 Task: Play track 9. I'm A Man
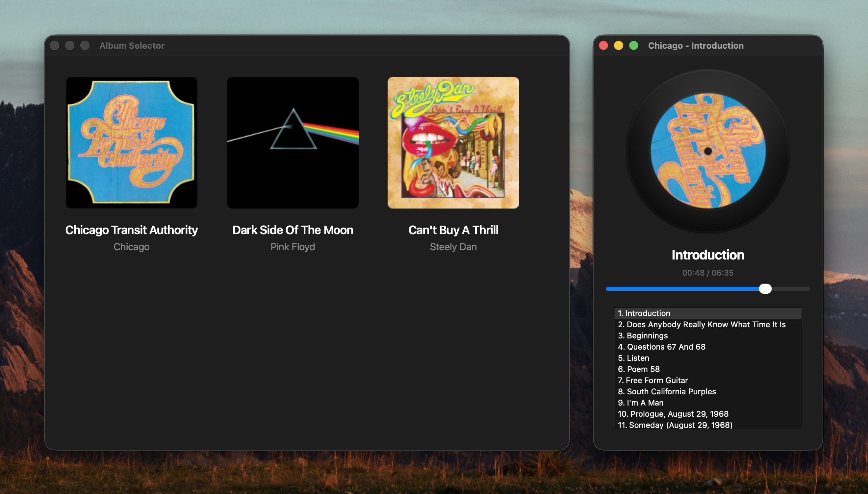(x=640, y=403)
